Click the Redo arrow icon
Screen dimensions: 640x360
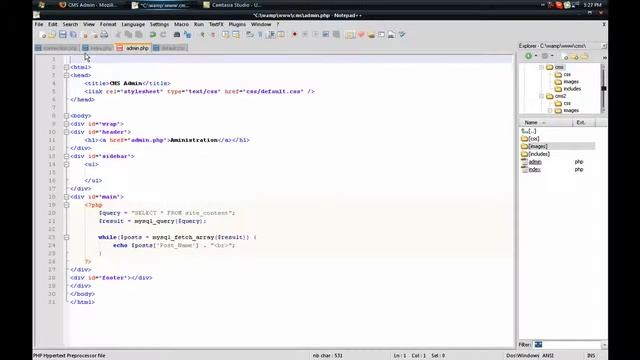click(163, 35)
